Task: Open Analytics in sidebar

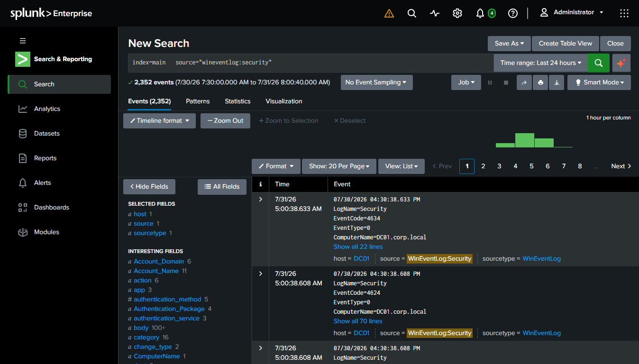Action: 59,109
